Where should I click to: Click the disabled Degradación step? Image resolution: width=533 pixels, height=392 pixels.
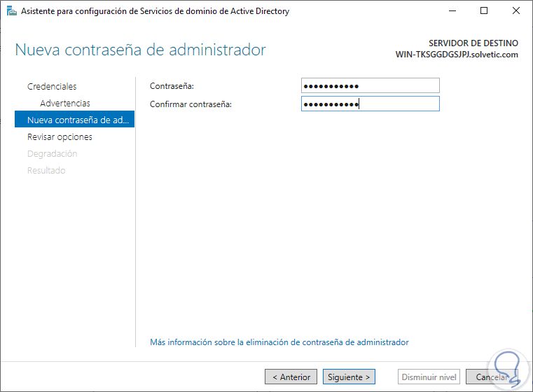click(x=53, y=153)
